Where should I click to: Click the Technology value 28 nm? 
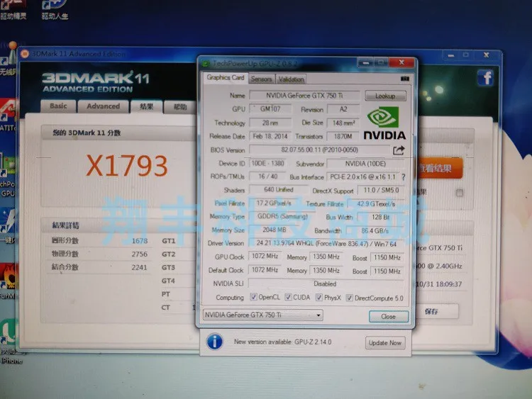pos(270,123)
